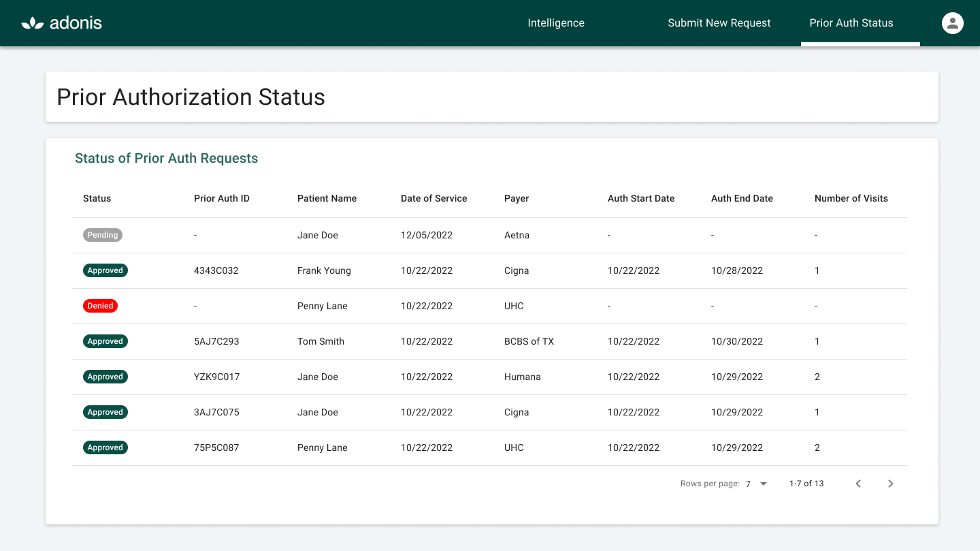The height and width of the screenshot is (551, 980).
Task: Open the user account profile icon
Action: (x=952, y=22)
